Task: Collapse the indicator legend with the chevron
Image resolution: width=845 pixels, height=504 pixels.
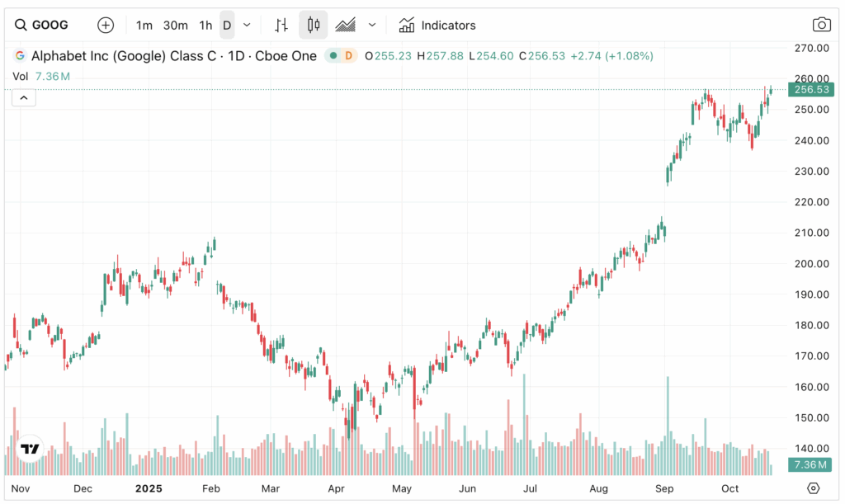Action: [23, 97]
